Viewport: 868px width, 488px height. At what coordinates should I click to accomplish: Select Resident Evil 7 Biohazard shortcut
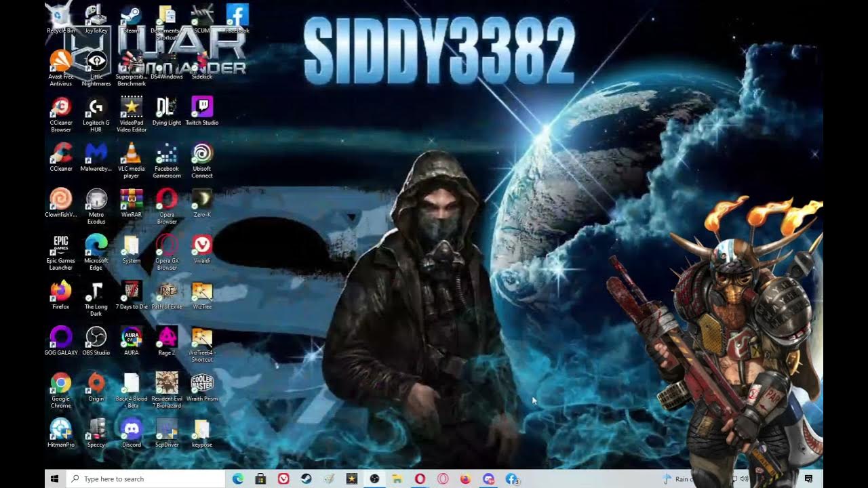tap(167, 390)
